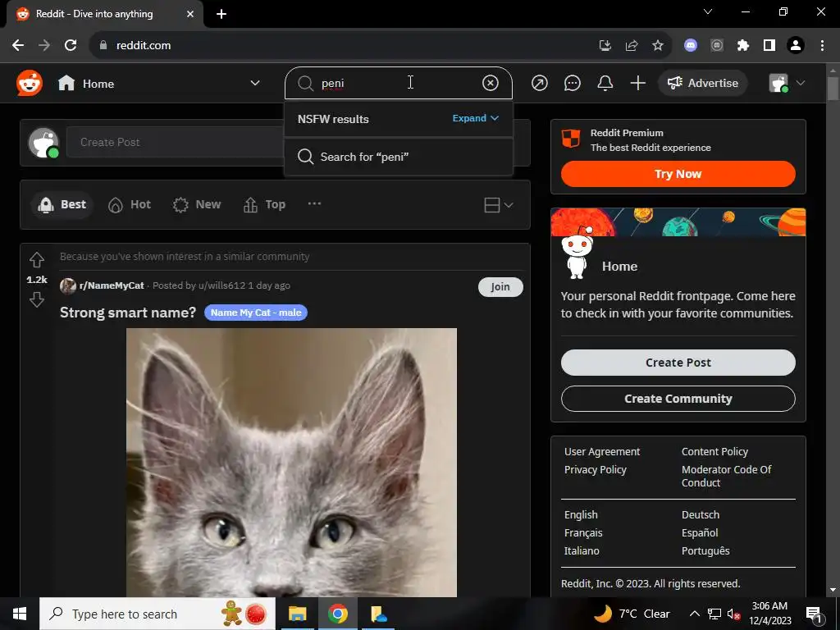Open the Chrome tab search chevron
Image resolution: width=840 pixels, height=630 pixels.
708,11
